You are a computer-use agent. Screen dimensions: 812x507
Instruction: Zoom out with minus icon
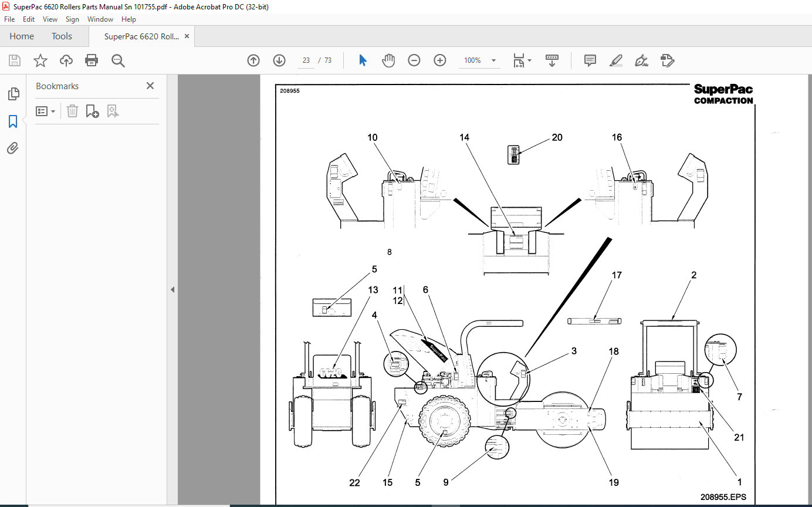414,60
